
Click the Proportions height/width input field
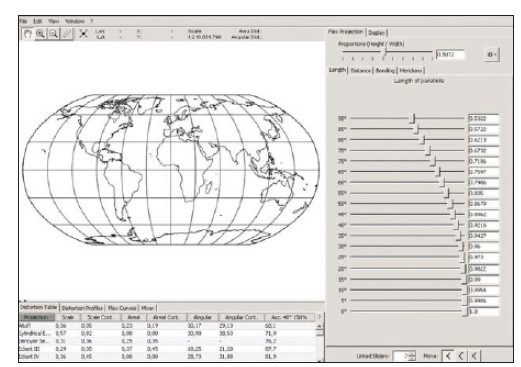(450, 54)
